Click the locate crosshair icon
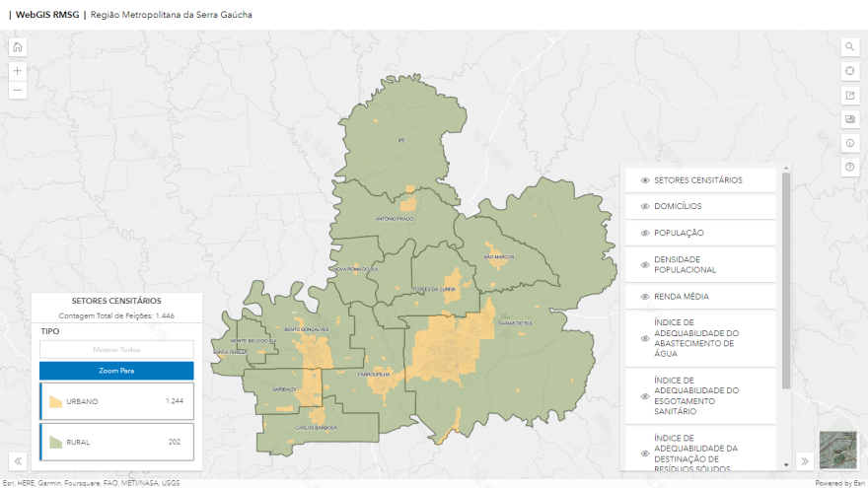Viewport: 868px width, 488px height. pyautogui.click(x=850, y=71)
